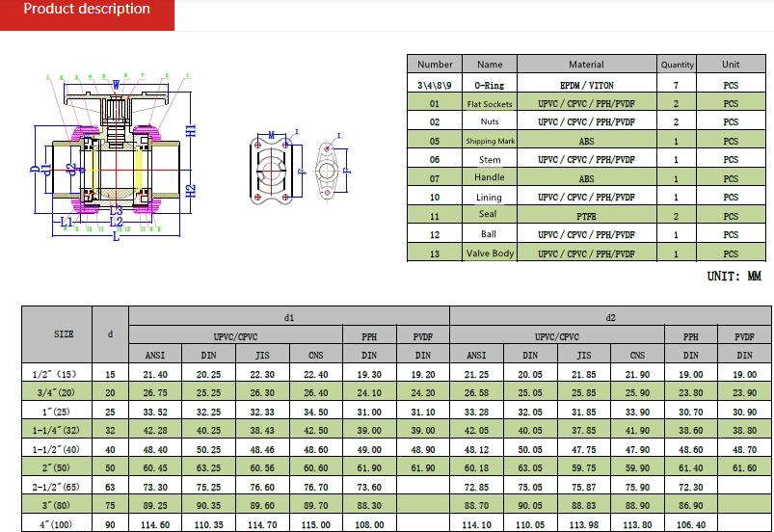Click the 'Material' column header

[x=586, y=65]
